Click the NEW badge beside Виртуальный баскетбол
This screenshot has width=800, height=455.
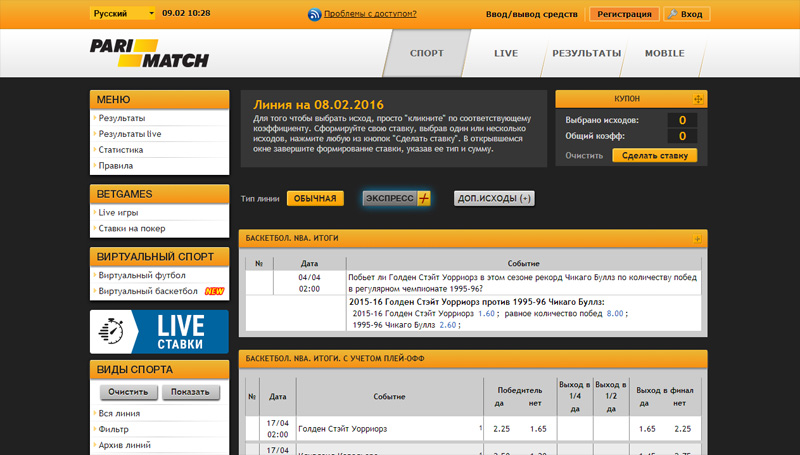pos(214,291)
